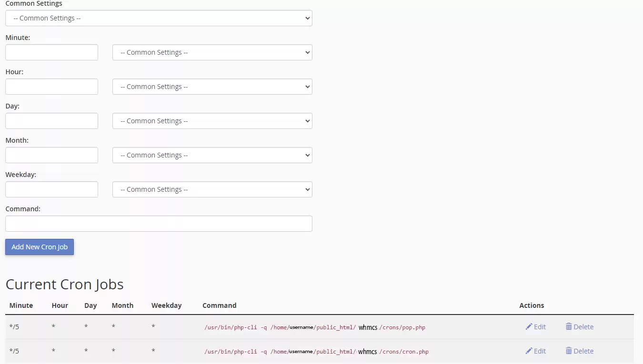Open the top Common Settings dropdown

coord(159,18)
